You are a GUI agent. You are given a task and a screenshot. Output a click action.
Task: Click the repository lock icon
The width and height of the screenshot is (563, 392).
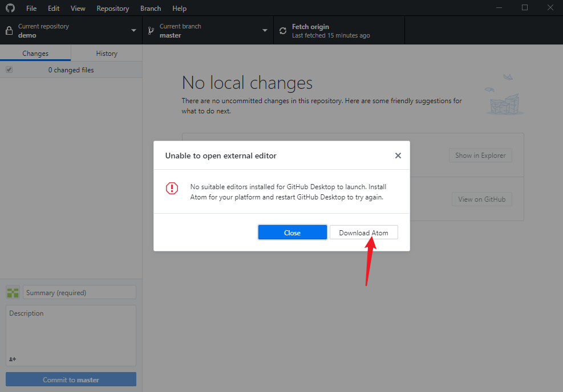[x=9, y=31]
